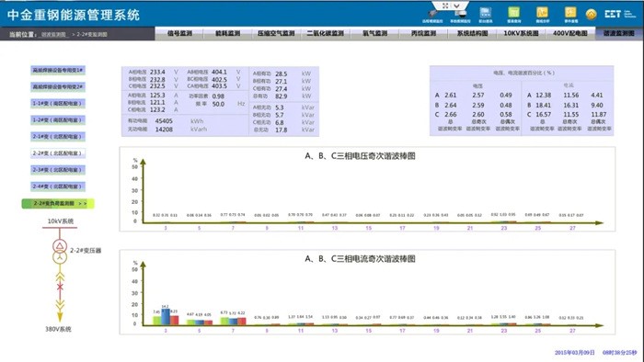The width and height of the screenshot is (644, 362).
Task: Switch to 信号监测 tab
Action: pos(179,33)
